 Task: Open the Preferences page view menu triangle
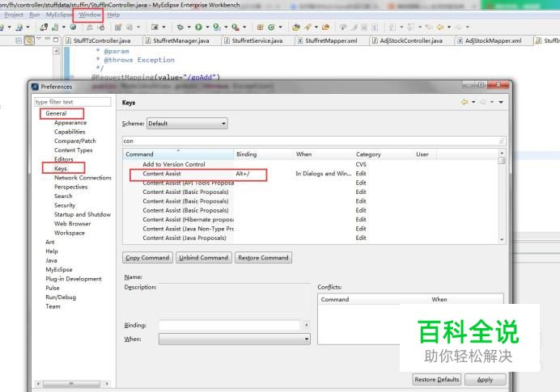click(x=501, y=103)
